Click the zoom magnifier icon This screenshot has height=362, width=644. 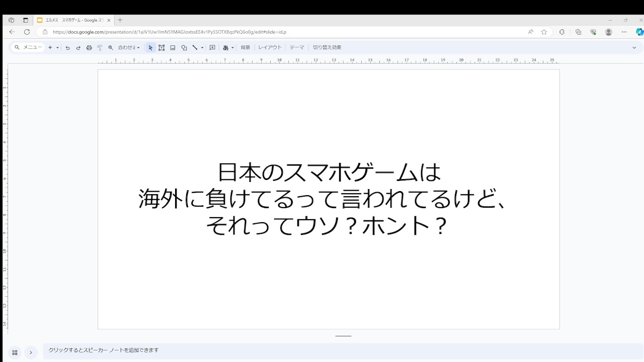click(111, 48)
